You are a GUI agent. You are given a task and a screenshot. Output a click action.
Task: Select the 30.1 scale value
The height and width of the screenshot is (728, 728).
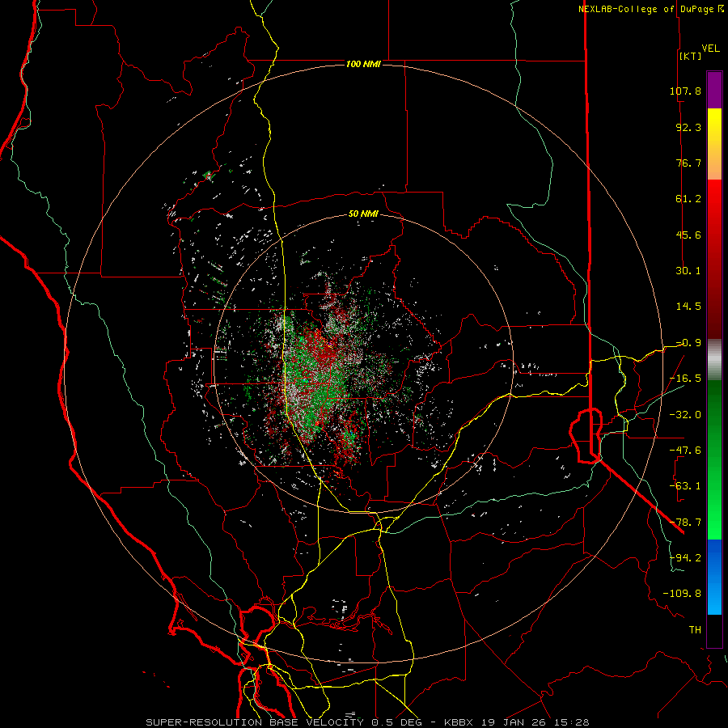coord(688,271)
